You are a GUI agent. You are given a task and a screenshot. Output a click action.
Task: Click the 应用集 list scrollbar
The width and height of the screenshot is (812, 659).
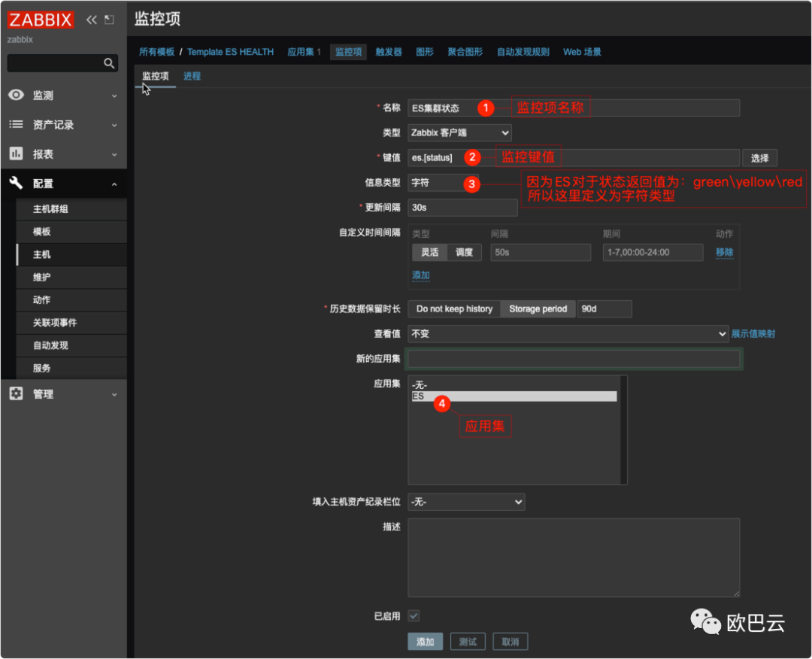click(623, 430)
